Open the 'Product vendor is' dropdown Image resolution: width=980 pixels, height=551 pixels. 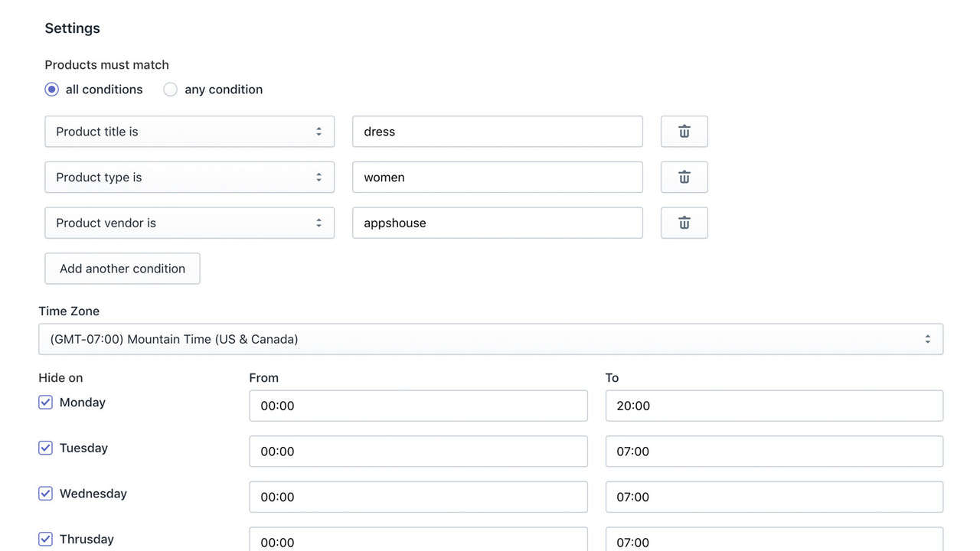(x=189, y=223)
